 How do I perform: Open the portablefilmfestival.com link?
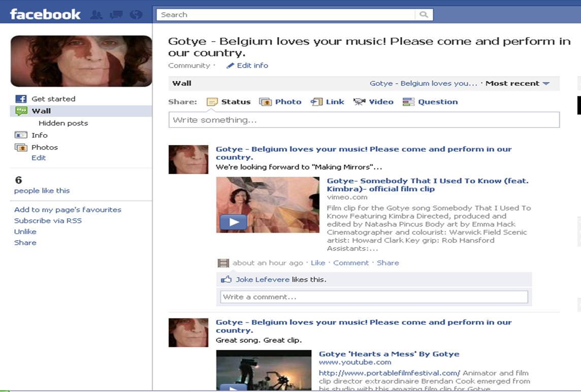coord(390,373)
